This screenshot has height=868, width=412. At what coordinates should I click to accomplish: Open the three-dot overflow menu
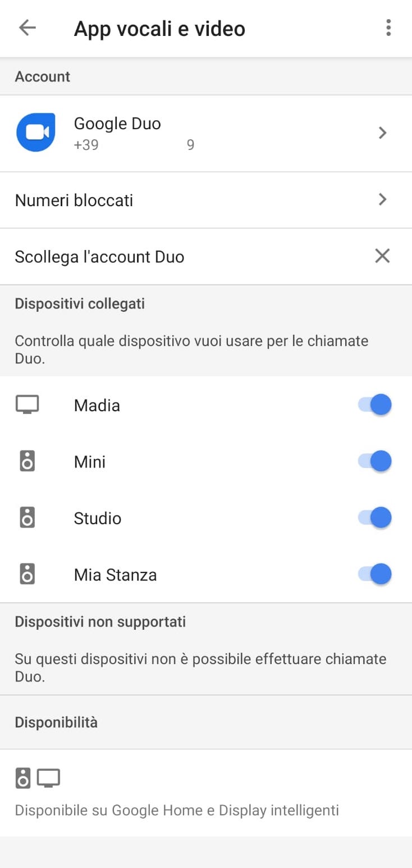click(x=388, y=28)
